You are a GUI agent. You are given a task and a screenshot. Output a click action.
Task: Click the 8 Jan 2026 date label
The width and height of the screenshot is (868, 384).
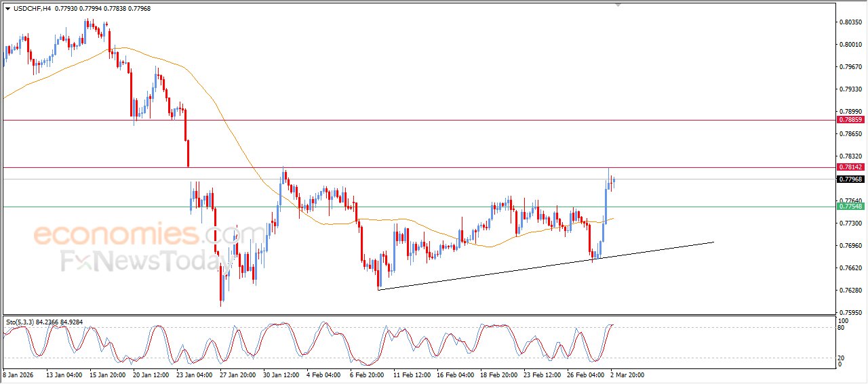pos(18,375)
